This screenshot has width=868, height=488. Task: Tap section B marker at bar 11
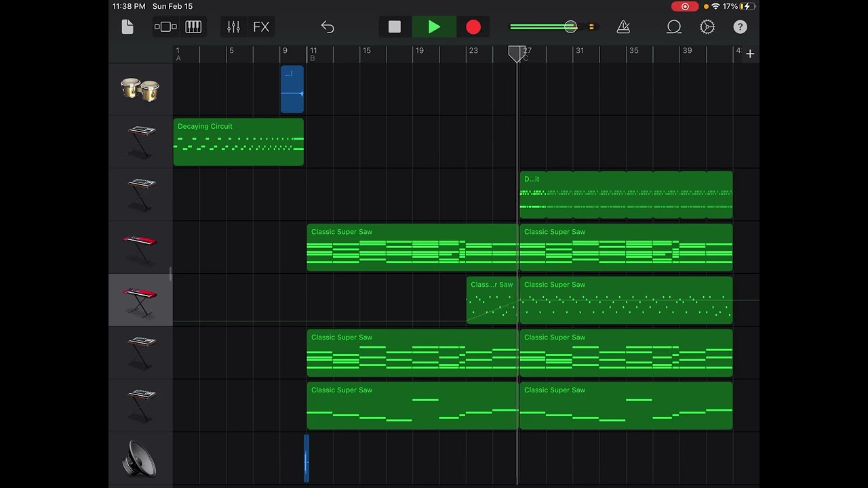tap(313, 58)
